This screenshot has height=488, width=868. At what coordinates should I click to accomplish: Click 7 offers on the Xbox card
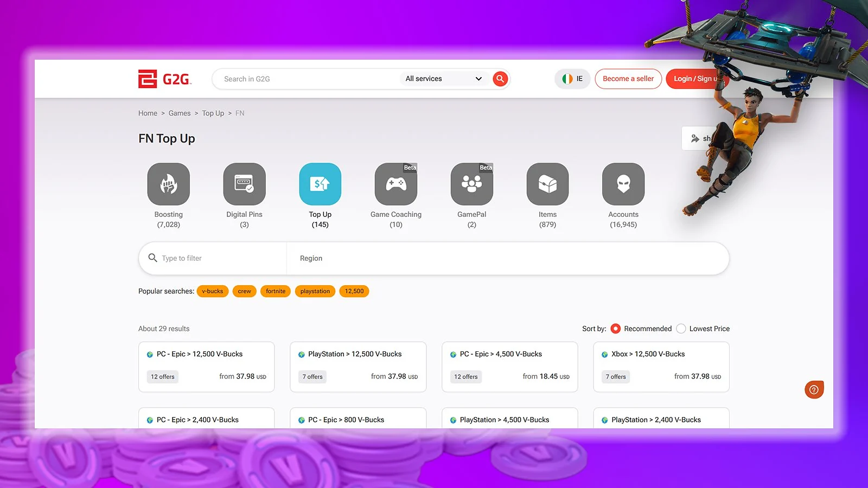click(x=616, y=377)
